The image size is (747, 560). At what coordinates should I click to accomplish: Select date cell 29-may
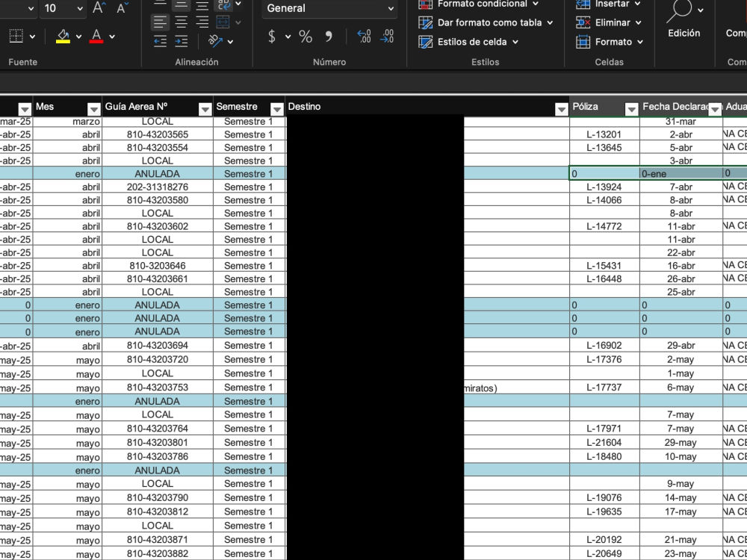click(x=681, y=443)
